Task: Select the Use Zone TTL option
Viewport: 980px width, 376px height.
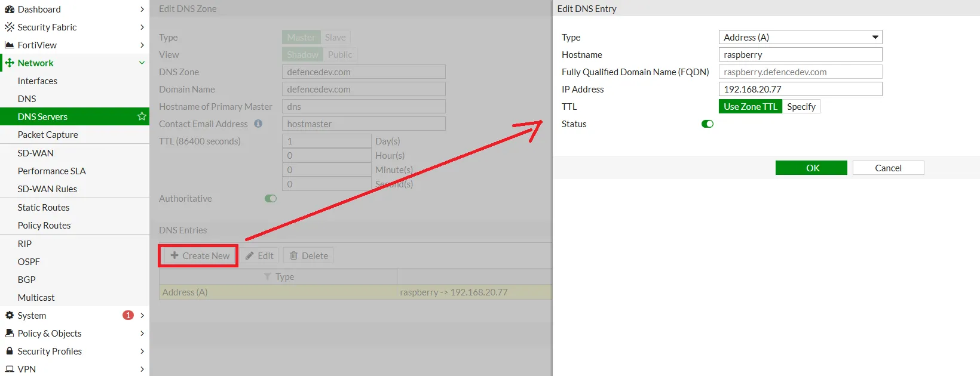Action: [750, 107]
